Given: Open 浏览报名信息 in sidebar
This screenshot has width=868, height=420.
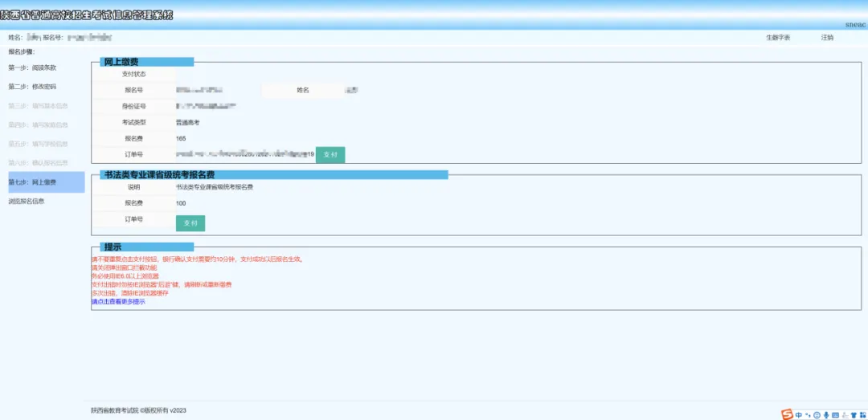Looking at the screenshot, I should (x=27, y=202).
